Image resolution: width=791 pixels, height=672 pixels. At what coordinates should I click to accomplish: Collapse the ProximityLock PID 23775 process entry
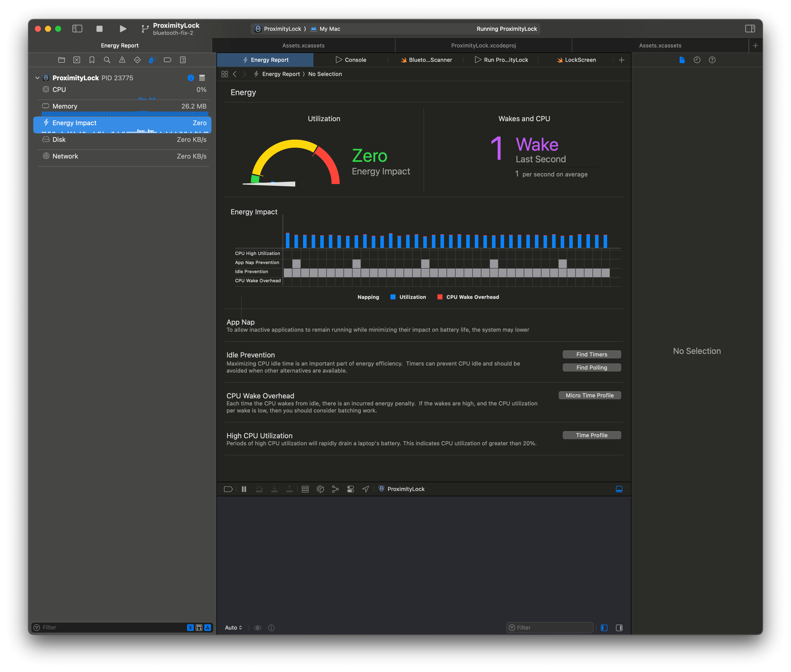pyautogui.click(x=37, y=78)
